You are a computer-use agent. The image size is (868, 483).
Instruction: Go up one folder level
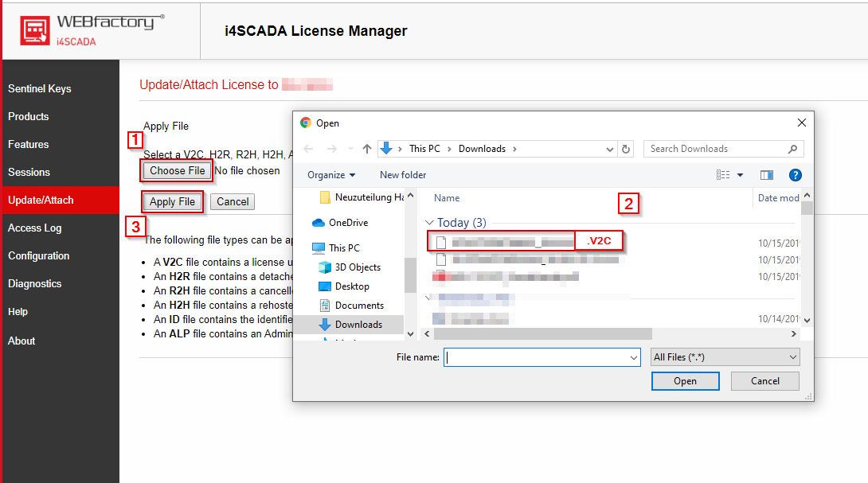[367, 149]
